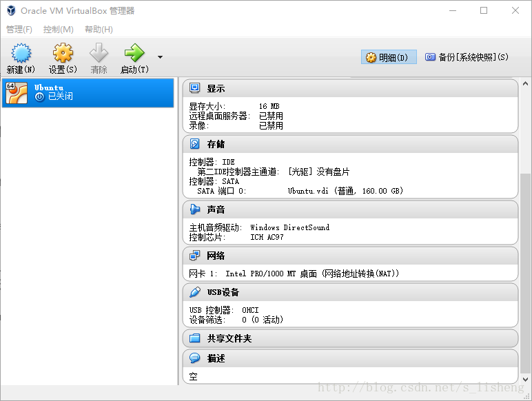Minimize the VirtualBox window
The height and width of the screenshot is (401, 532).
coord(453,10)
